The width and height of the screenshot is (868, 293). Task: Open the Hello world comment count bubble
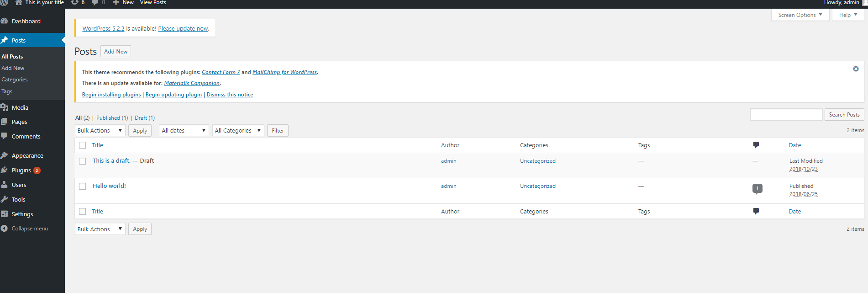coord(758,189)
